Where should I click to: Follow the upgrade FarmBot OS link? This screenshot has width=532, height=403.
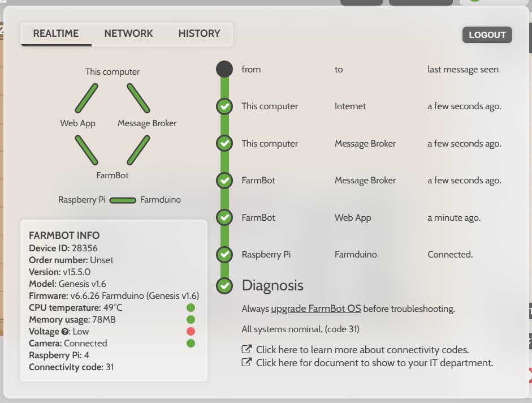point(315,309)
